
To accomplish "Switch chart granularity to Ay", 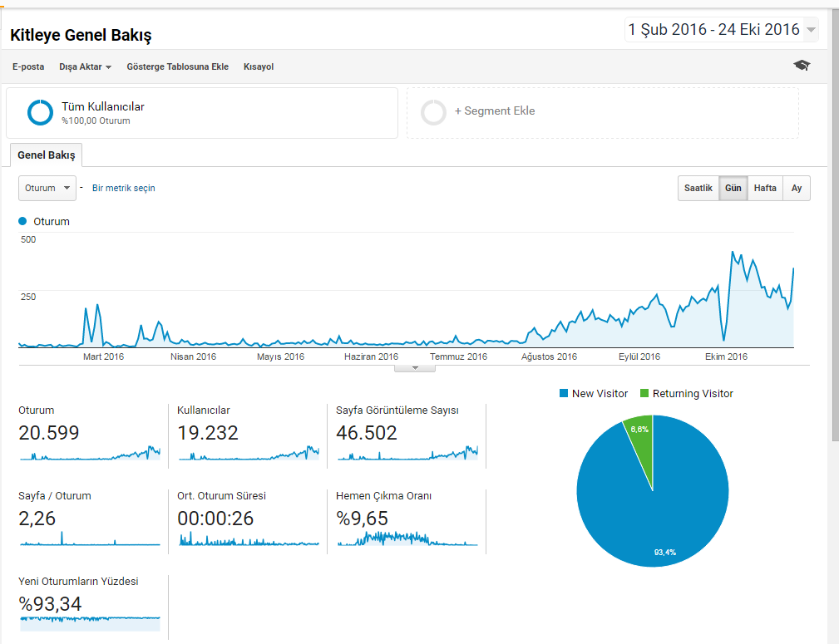I will coord(797,189).
